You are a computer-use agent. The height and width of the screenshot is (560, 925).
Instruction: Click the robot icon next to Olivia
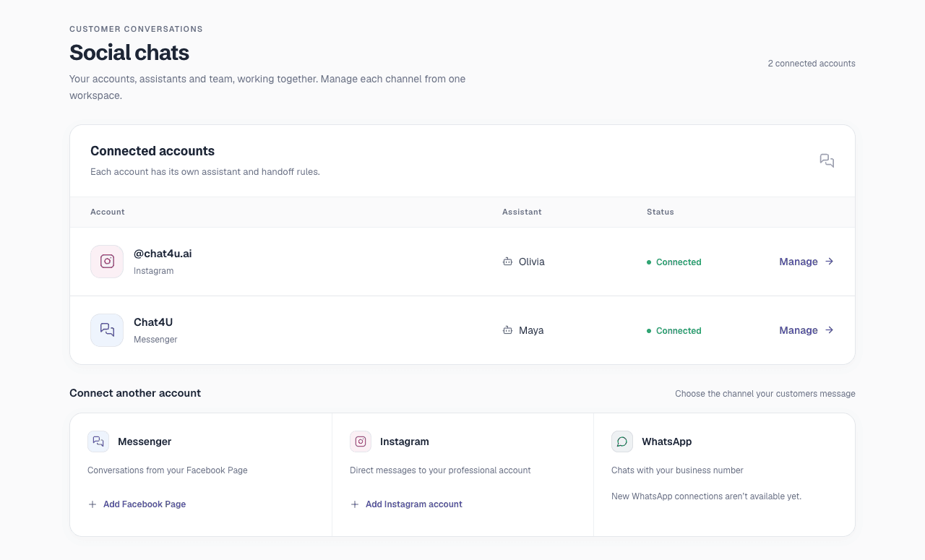[x=507, y=262]
